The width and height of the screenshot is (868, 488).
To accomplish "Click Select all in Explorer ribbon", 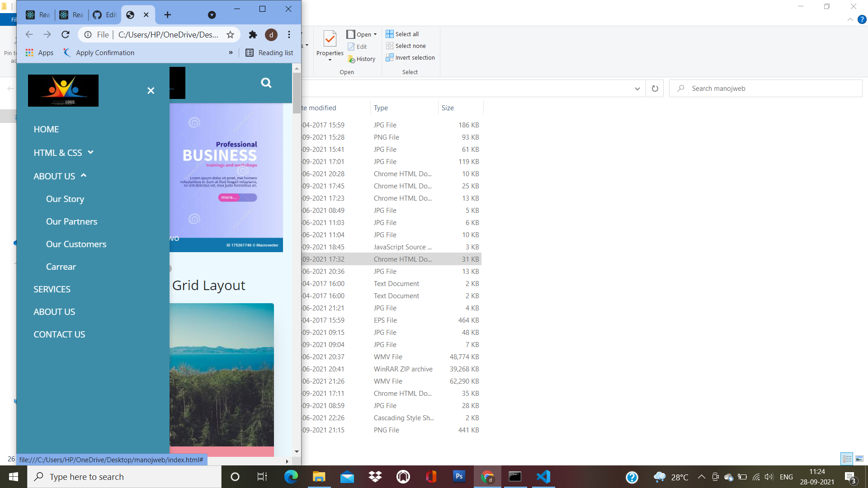I will click(x=402, y=34).
